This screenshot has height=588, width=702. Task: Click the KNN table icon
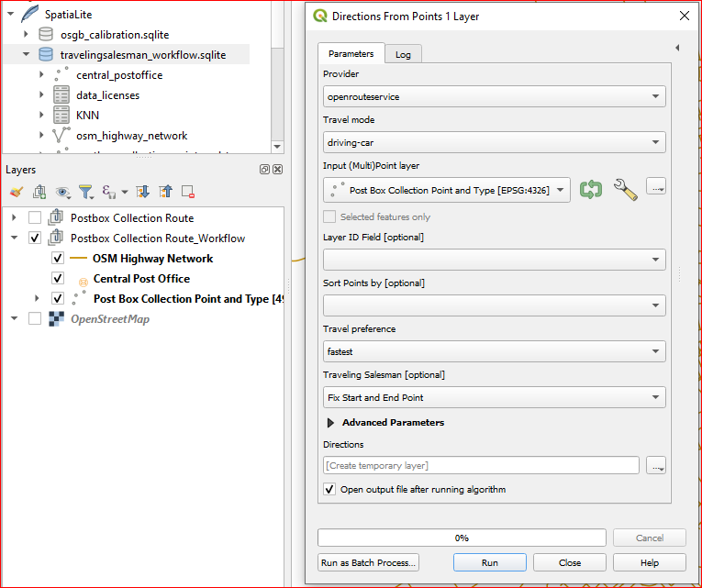[x=61, y=115]
